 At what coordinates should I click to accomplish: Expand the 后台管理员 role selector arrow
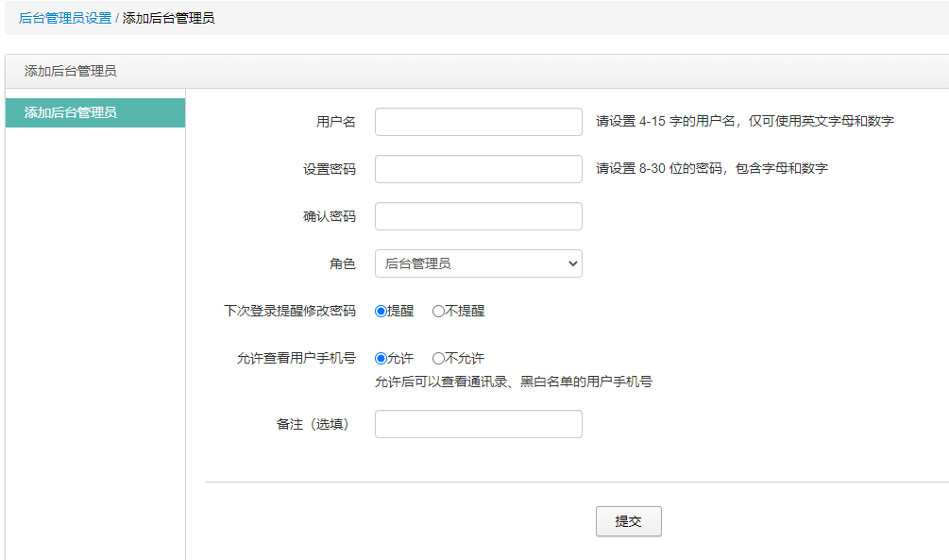572,263
